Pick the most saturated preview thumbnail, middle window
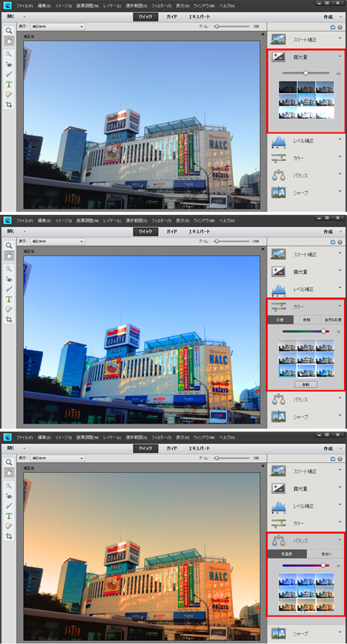 tap(325, 371)
